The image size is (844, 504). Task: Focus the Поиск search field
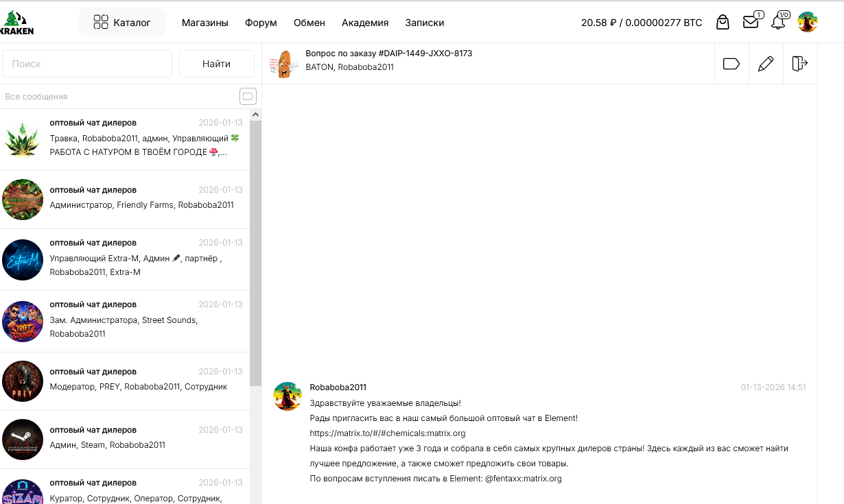click(x=87, y=64)
